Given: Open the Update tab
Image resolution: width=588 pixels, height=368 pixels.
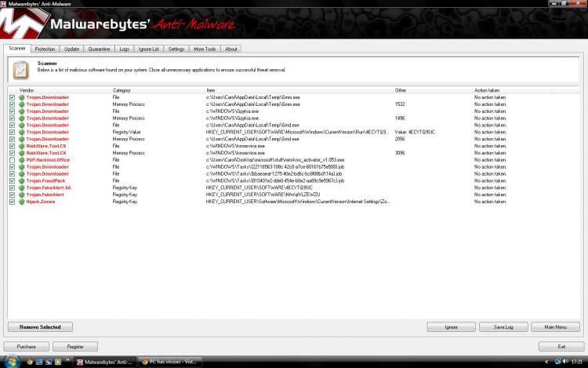Looking at the screenshot, I should pos(71,49).
